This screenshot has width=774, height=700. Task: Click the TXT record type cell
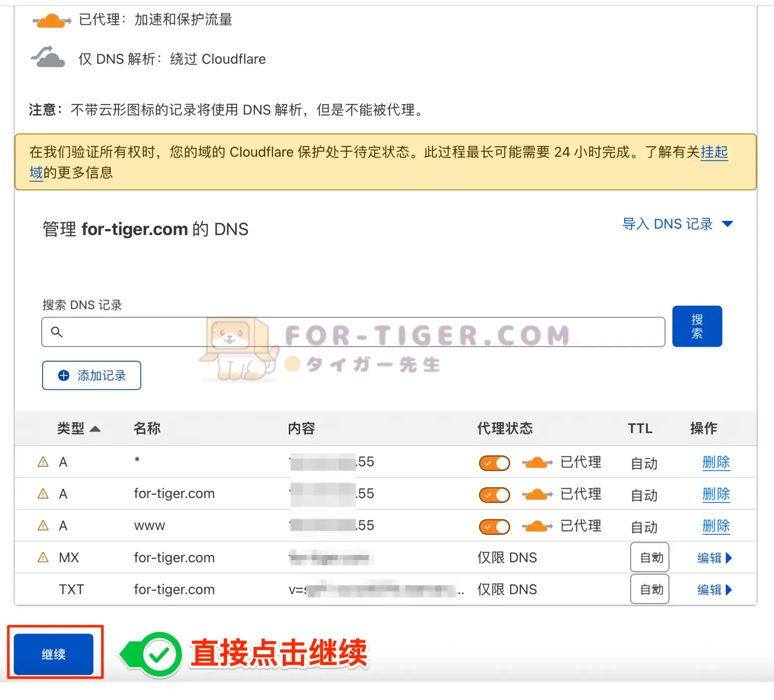click(71, 589)
